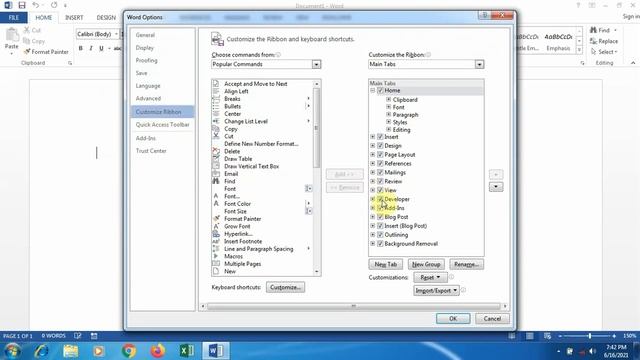Uncheck the Mailings checkbox
This screenshot has height=360, width=640.
380,173
